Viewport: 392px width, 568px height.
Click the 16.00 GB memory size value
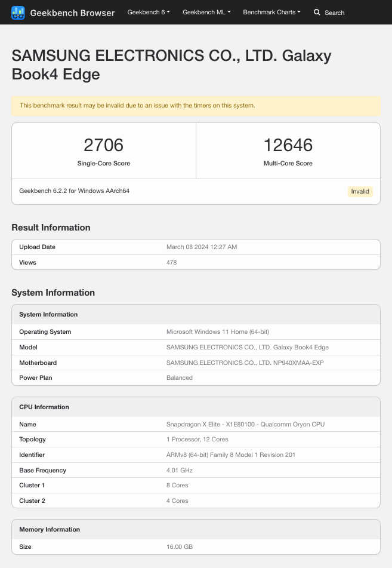click(x=179, y=547)
